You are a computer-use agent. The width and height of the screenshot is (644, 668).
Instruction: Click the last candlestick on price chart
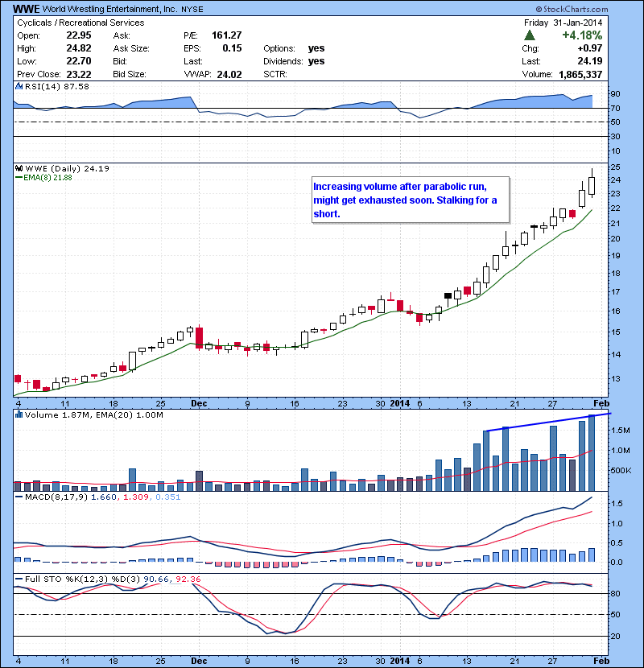pos(592,185)
